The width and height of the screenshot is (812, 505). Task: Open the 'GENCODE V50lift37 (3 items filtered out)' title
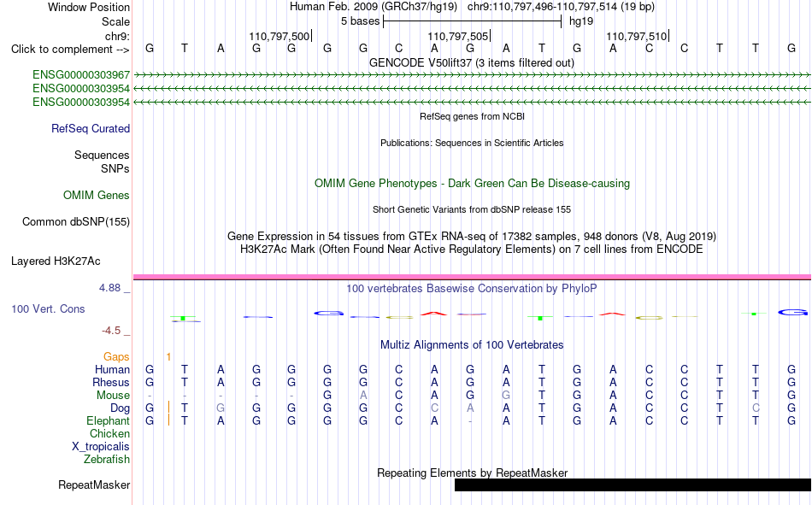click(x=471, y=62)
